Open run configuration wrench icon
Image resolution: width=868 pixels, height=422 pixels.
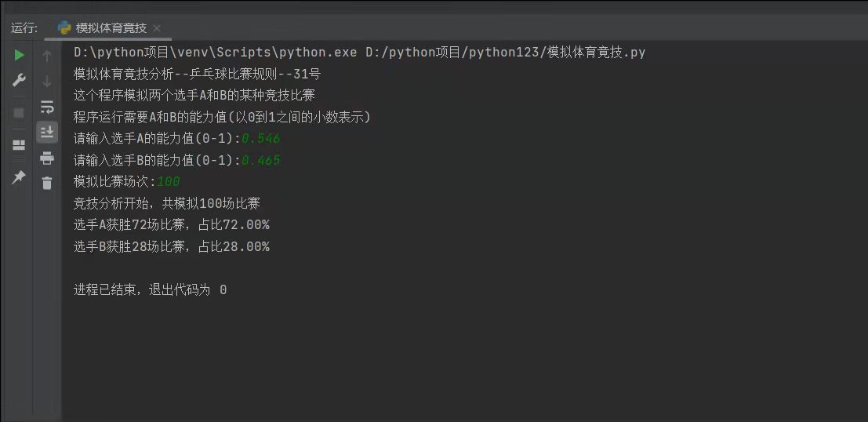coord(19,81)
